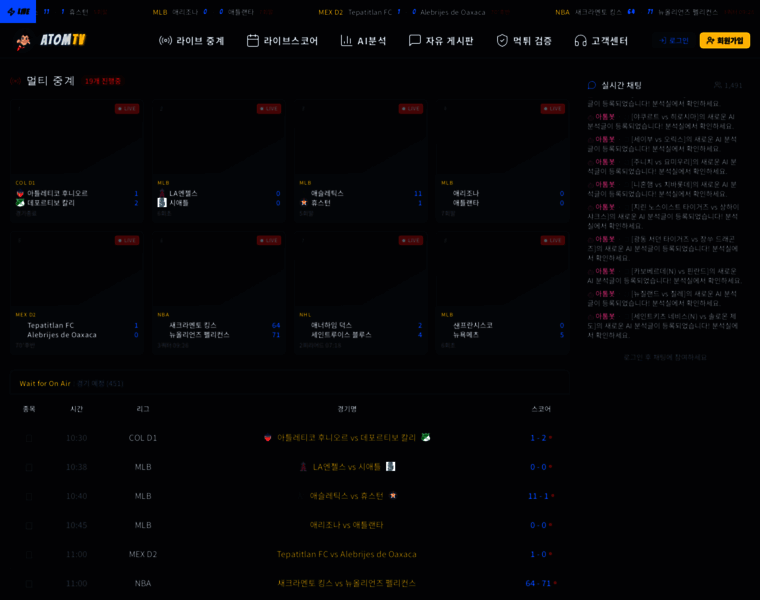
Task: Click 뉴욕메츠 team name in card
Action: tap(466, 334)
